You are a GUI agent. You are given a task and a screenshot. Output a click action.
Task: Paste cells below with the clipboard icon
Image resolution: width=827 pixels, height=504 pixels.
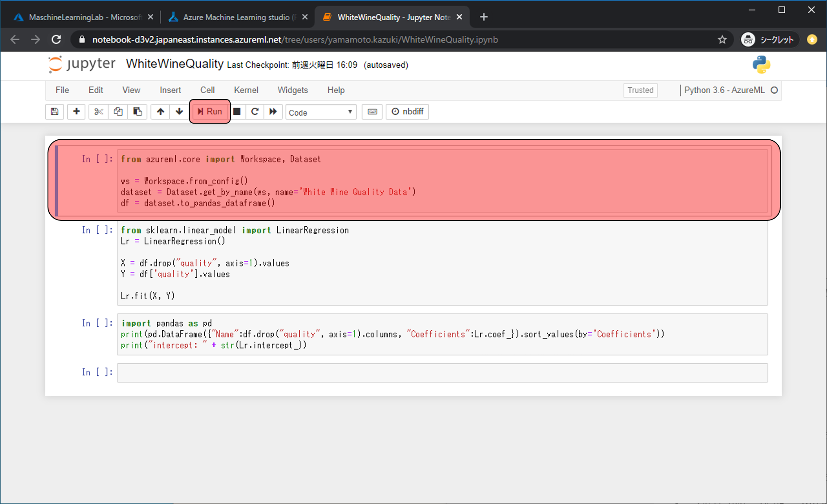click(138, 112)
